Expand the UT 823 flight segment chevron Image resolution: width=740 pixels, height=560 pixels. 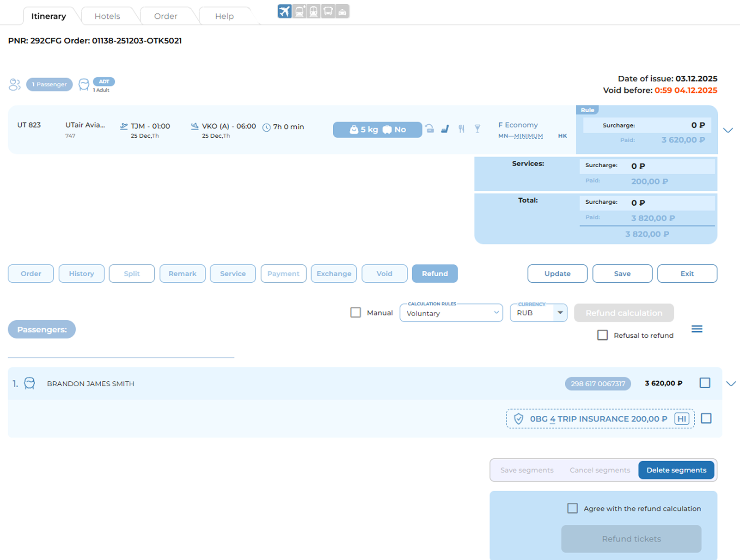point(728,130)
